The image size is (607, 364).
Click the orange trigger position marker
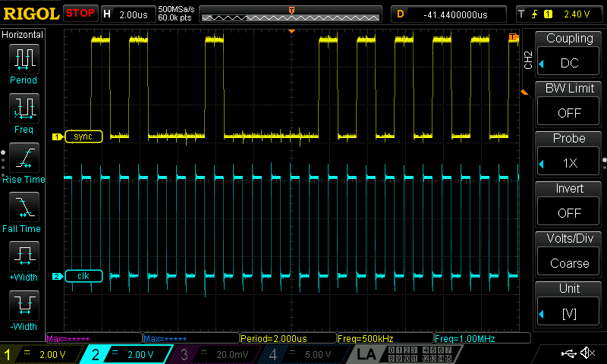point(291,31)
